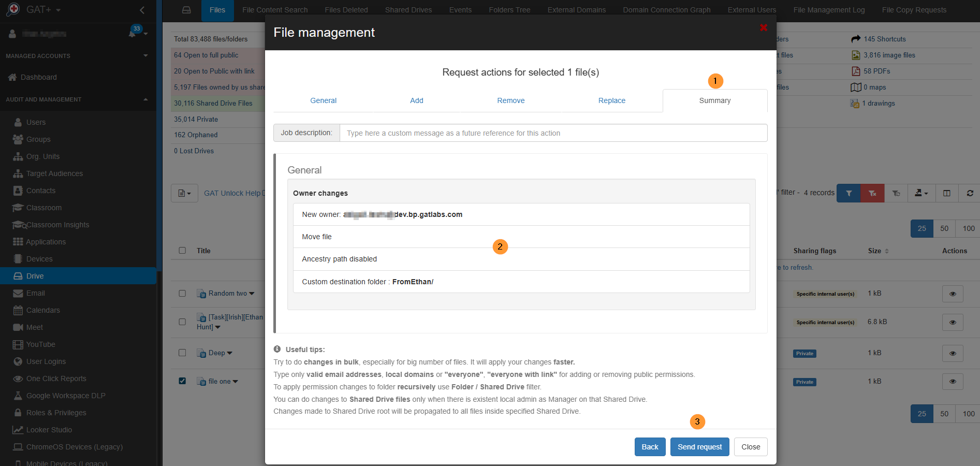The height and width of the screenshot is (466, 980).
Task: Uncheck the selected file one row
Action: click(x=182, y=381)
